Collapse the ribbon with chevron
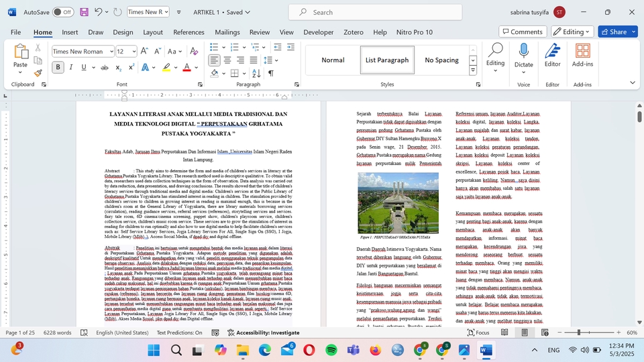 (633, 82)
